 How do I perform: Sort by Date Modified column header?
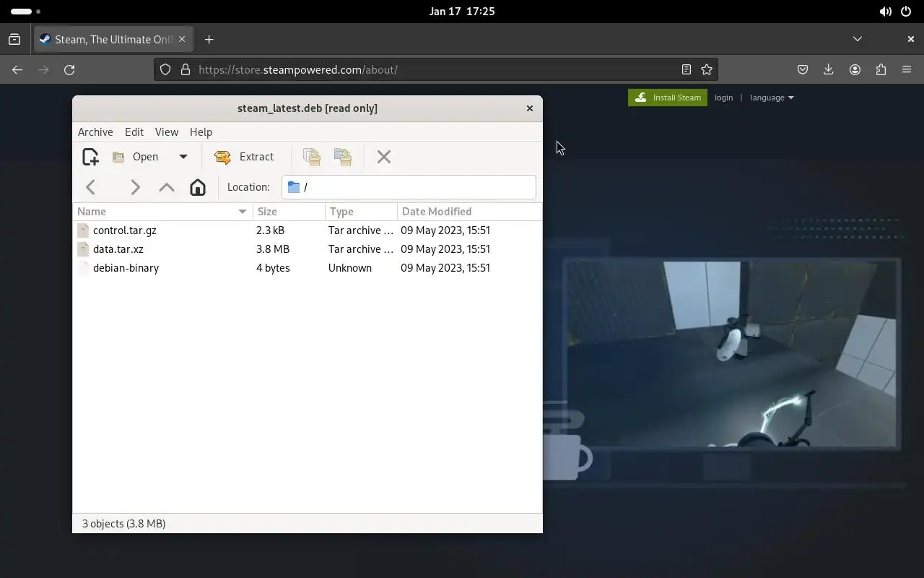pyautogui.click(x=469, y=212)
